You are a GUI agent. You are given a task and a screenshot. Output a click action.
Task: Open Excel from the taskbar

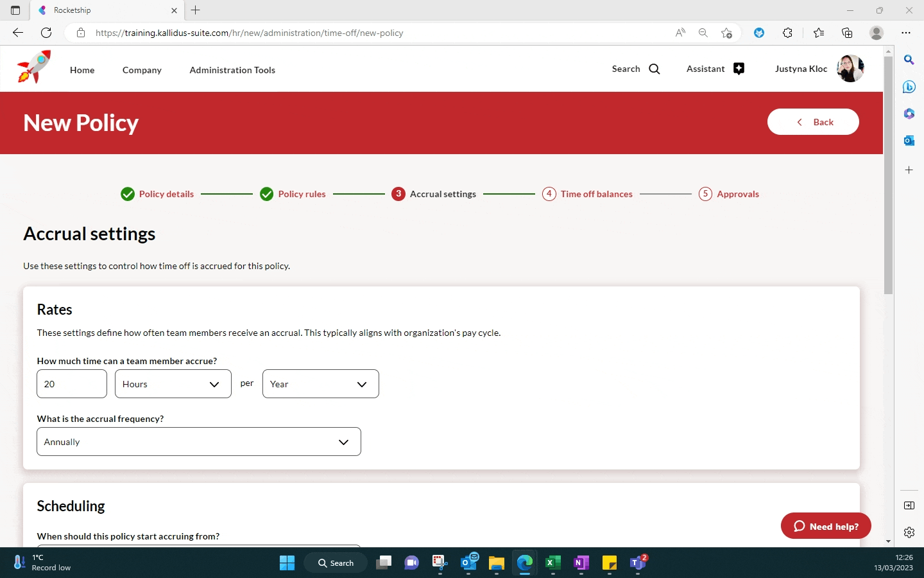pyautogui.click(x=552, y=563)
